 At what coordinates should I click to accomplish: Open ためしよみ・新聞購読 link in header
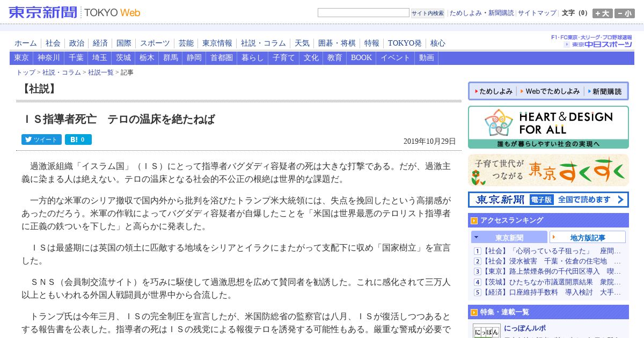(481, 13)
